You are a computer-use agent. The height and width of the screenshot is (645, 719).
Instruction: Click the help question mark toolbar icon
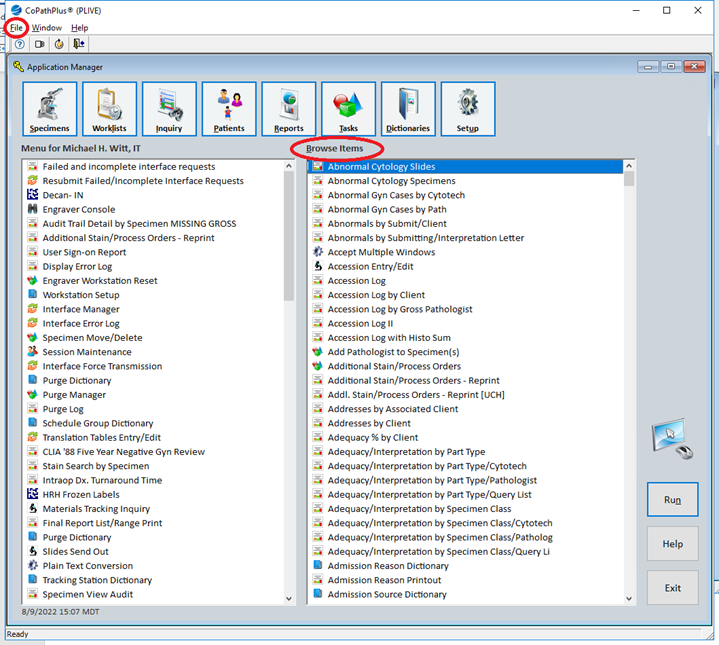click(20, 44)
